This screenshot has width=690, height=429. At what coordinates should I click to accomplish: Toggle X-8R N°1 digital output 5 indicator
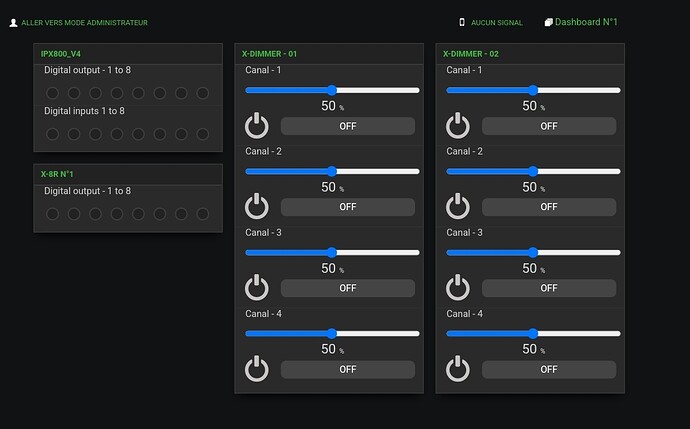click(x=138, y=214)
